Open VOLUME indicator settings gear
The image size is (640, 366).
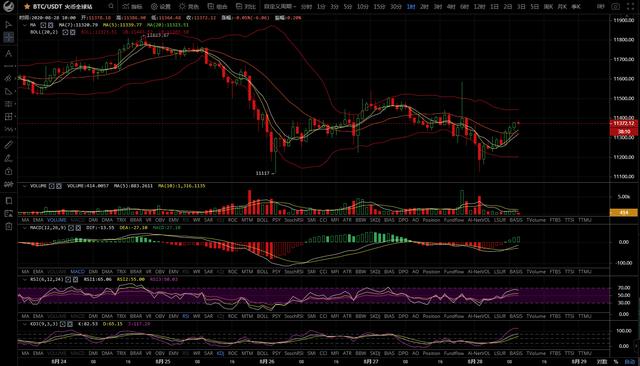click(x=52, y=186)
